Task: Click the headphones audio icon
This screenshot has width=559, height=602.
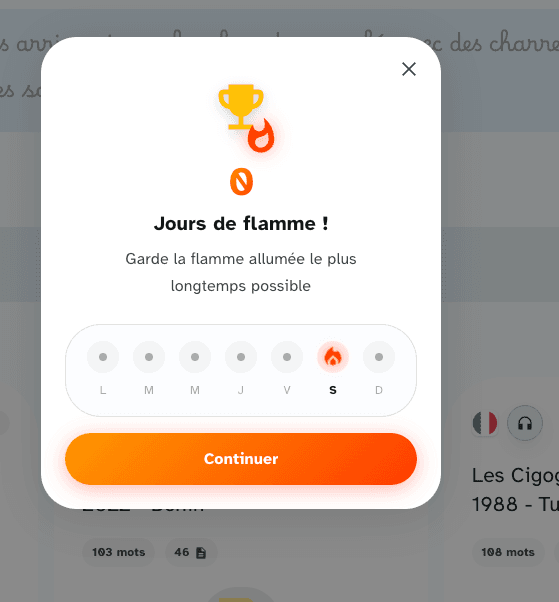Action: pos(525,423)
